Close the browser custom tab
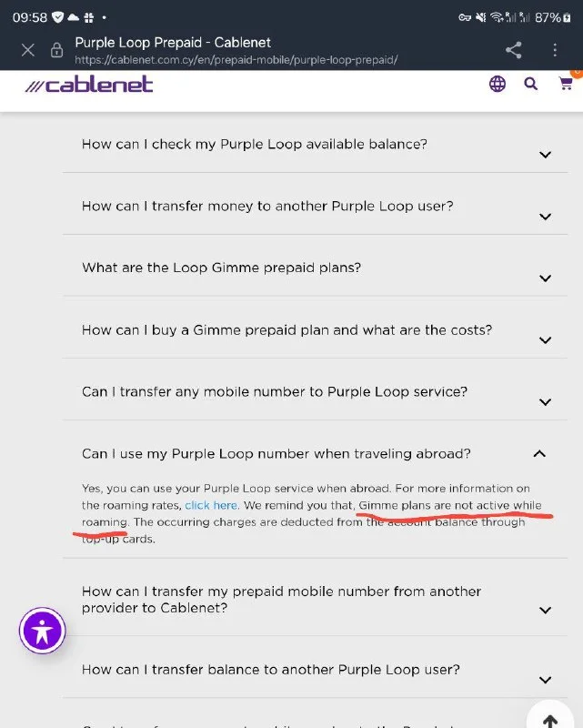583x728 pixels. 27,50
